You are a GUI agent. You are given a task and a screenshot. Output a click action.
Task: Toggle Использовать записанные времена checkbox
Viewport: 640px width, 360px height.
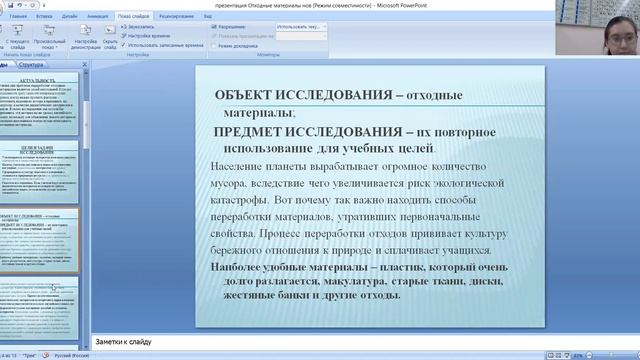point(124,45)
